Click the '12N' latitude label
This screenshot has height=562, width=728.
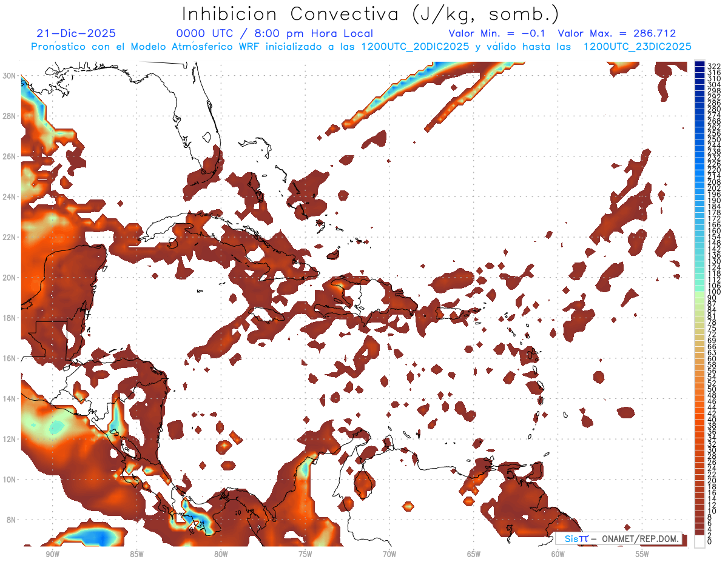(x=10, y=439)
